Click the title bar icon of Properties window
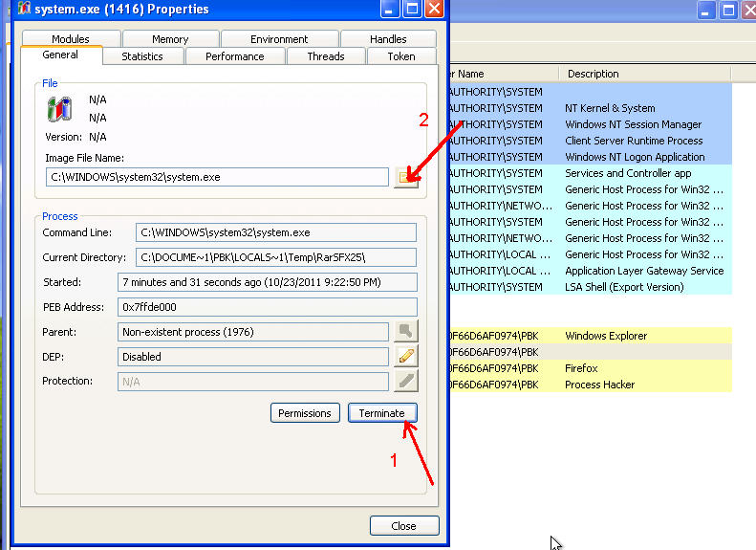Image resolution: width=756 pixels, height=550 pixels. (x=24, y=9)
